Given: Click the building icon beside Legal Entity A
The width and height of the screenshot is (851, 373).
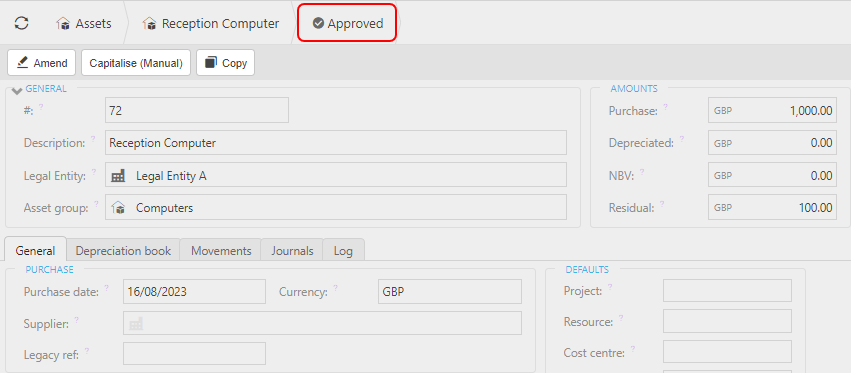Looking at the screenshot, I should [118, 175].
